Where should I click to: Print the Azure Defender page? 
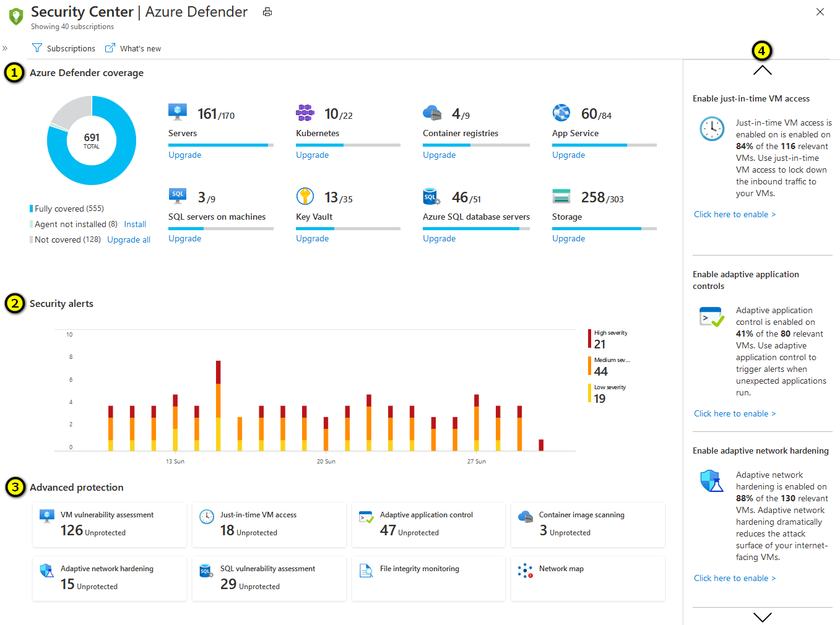coord(267,12)
